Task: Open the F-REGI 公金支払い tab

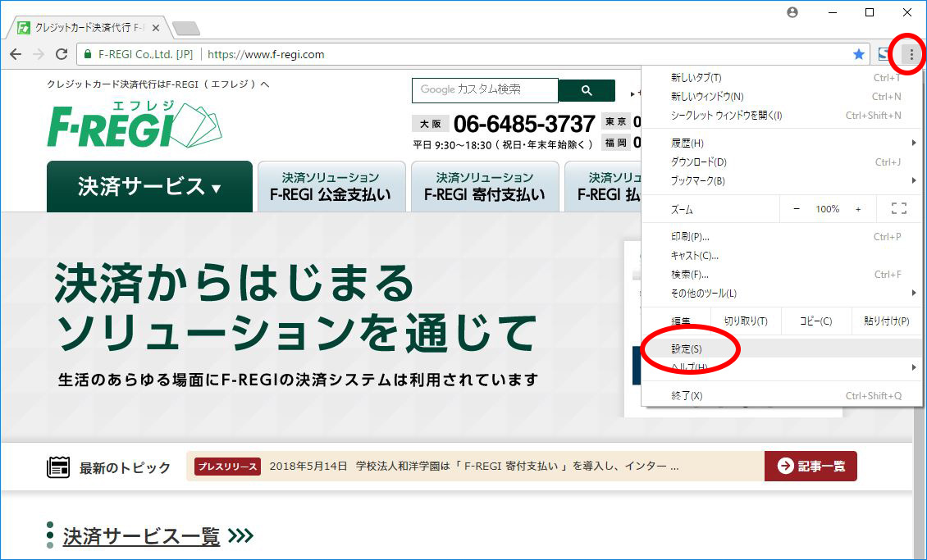Action: click(331, 187)
